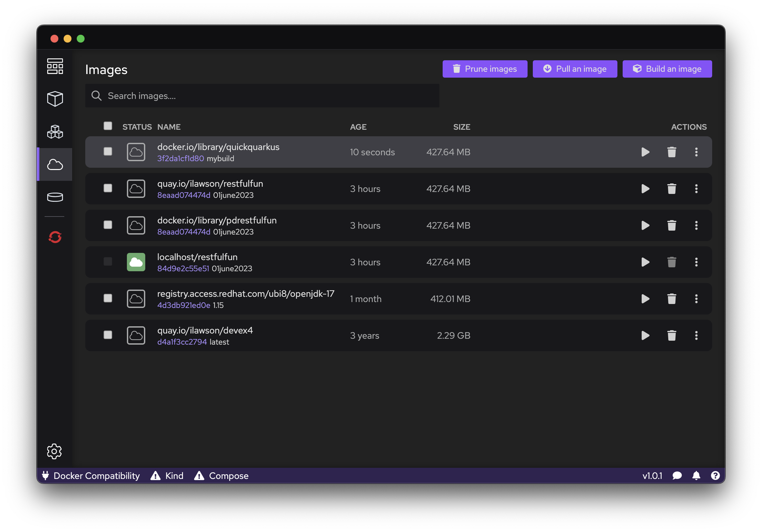Click the Build an image button
The image size is (762, 532).
pos(667,69)
